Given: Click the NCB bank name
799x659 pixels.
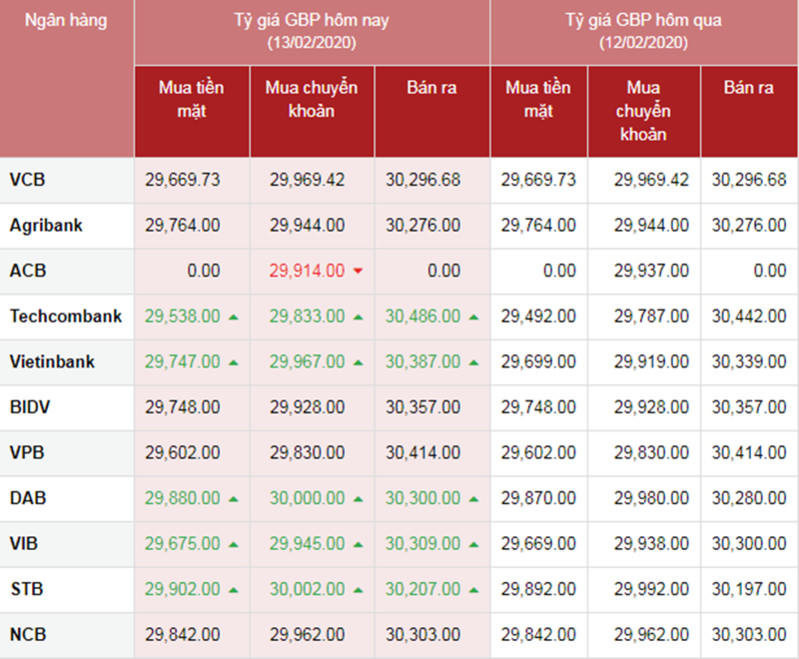Looking at the screenshot, I should point(28,635).
